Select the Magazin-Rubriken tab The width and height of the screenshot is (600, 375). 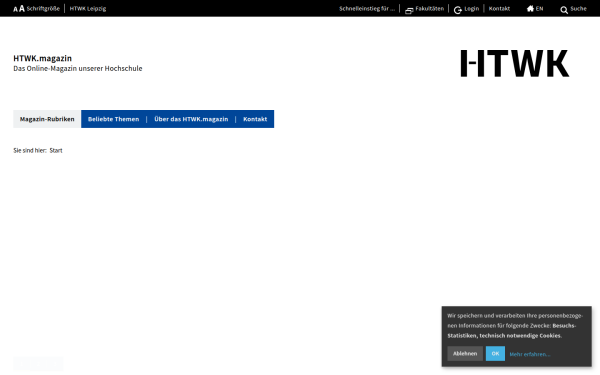coord(47,119)
